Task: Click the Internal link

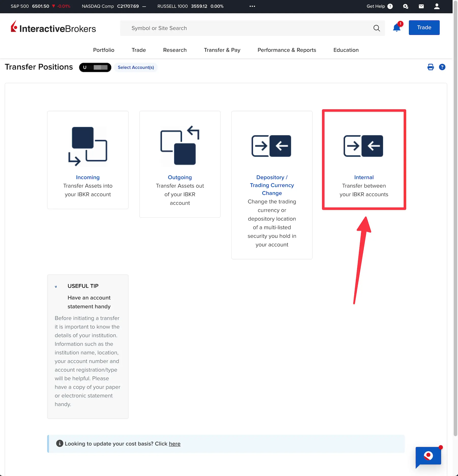Action: 364,177
